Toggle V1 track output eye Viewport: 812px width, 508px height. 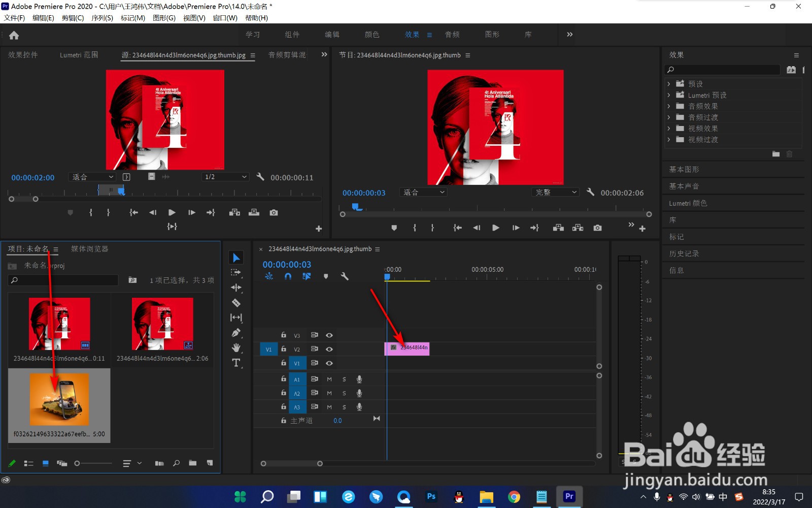point(329,363)
